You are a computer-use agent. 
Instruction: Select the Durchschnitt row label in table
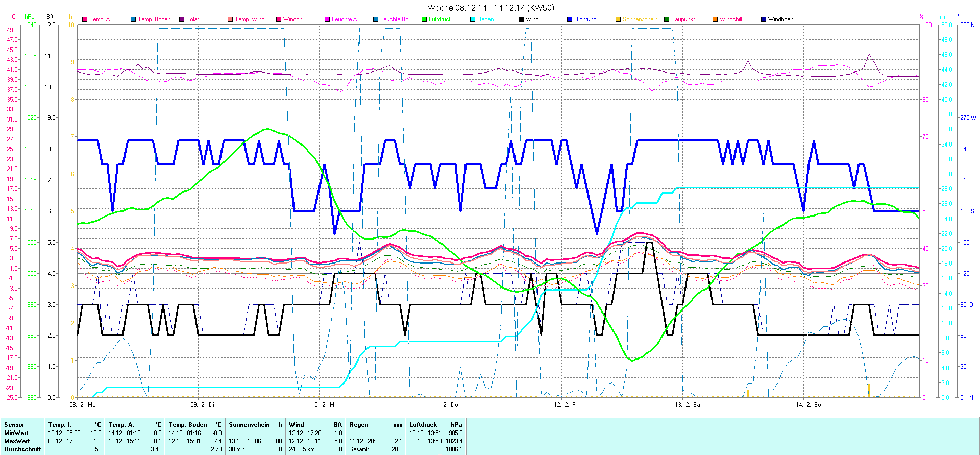click(22, 449)
